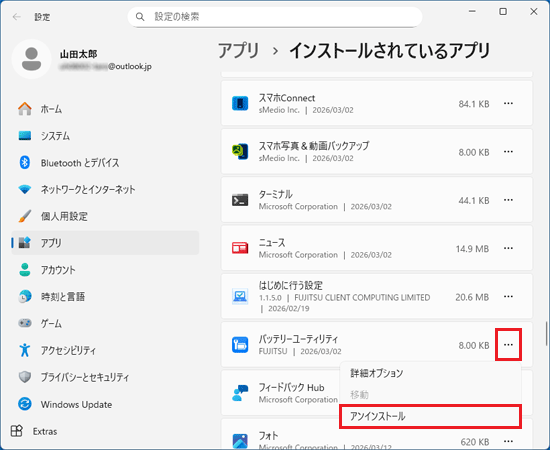This screenshot has width=550, height=450.
Task: Open more options for スマホ写真＆動画バックアップ
Action: [x=508, y=152]
